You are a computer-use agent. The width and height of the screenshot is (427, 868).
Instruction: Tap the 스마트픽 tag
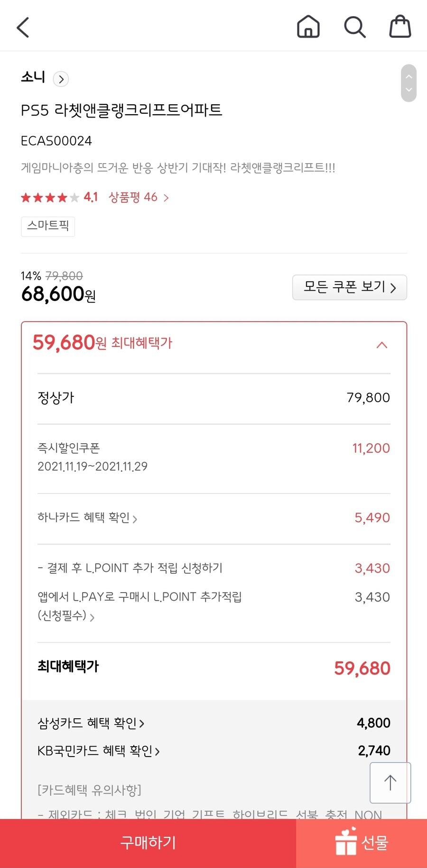(x=48, y=226)
